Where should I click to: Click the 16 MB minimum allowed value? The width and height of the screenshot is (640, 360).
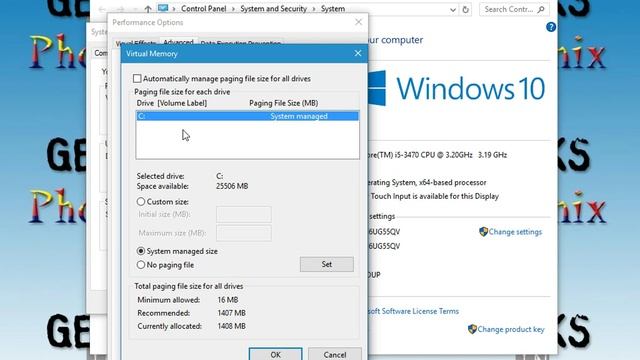tap(228, 300)
